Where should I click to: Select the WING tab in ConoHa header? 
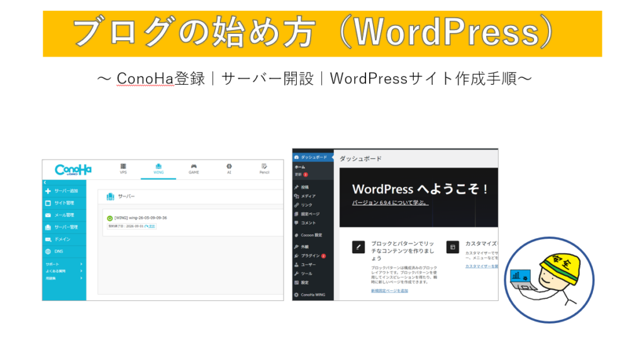pos(158,169)
